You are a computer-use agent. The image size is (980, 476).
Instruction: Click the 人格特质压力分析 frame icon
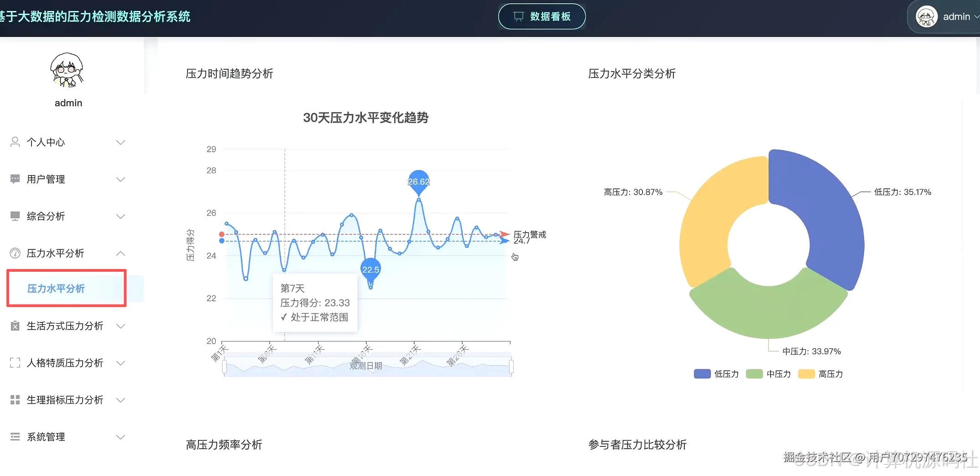point(14,362)
